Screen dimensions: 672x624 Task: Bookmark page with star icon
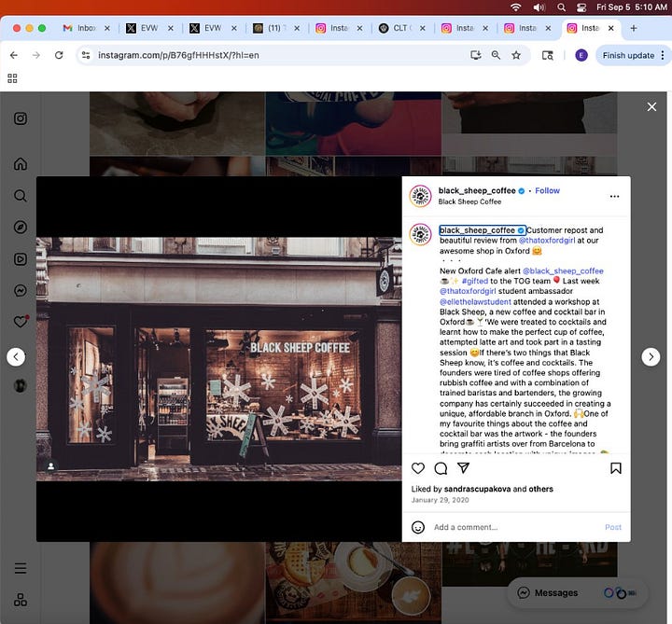(516, 55)
